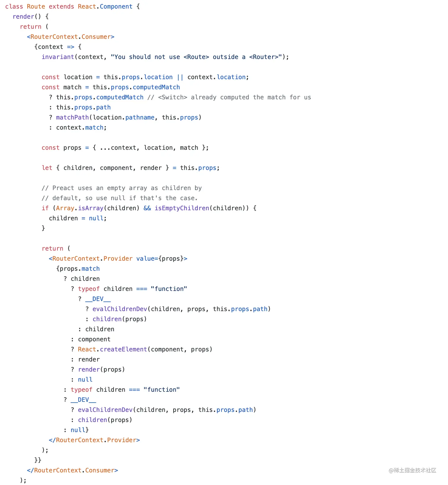Click the ": component" line
448x485 pixels.
[91, 339]
